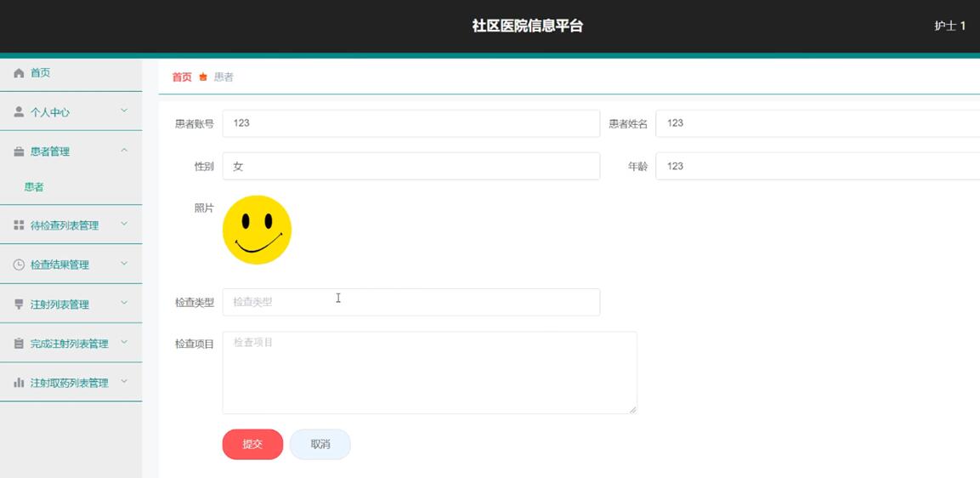Click the 性别 input field

[411, 167]
